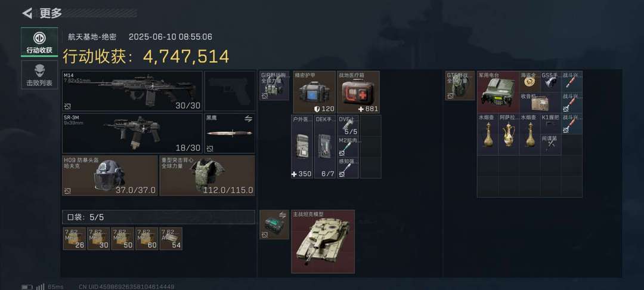The image size is (644, 290).
Task: Select the 主战坦克模型 tank model
Action: pos(323,242)
